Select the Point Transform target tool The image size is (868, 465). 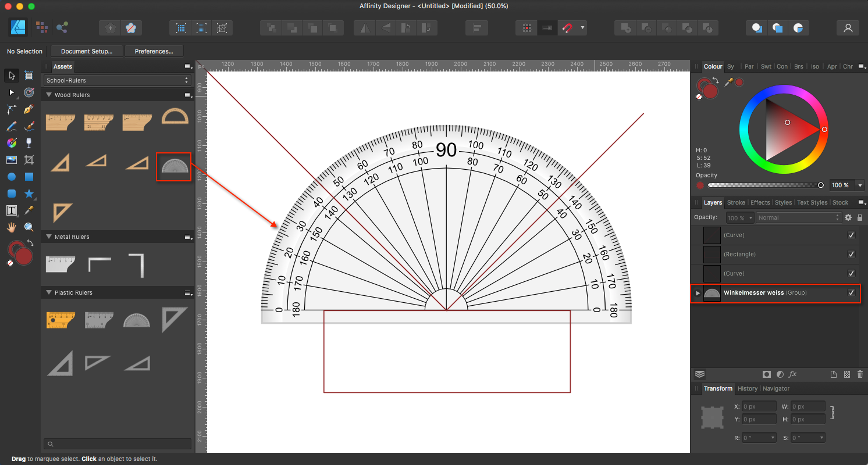point(29,92)
